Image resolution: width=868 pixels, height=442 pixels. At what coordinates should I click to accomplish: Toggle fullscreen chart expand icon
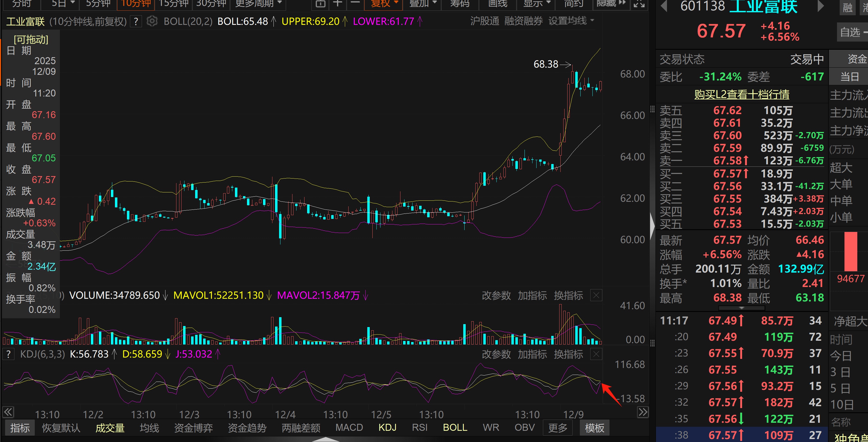[x=639, y=4]
